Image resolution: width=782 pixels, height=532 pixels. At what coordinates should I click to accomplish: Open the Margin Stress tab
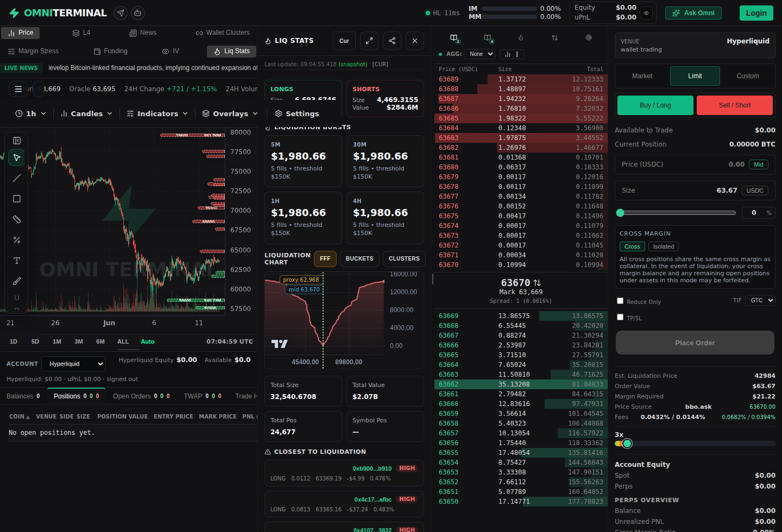[x=33, y=51]
